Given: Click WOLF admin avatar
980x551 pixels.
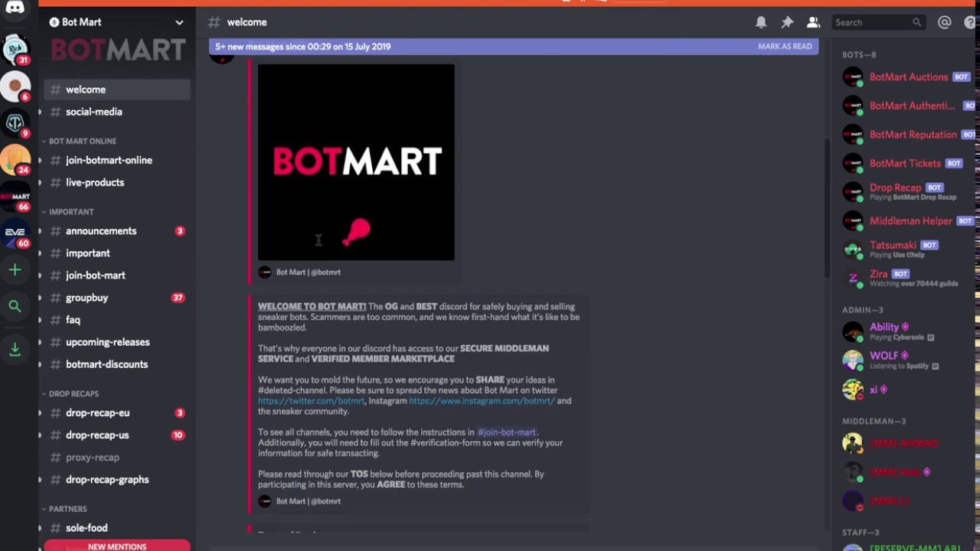Looking at the screenshot, I should tap(852, 360).
